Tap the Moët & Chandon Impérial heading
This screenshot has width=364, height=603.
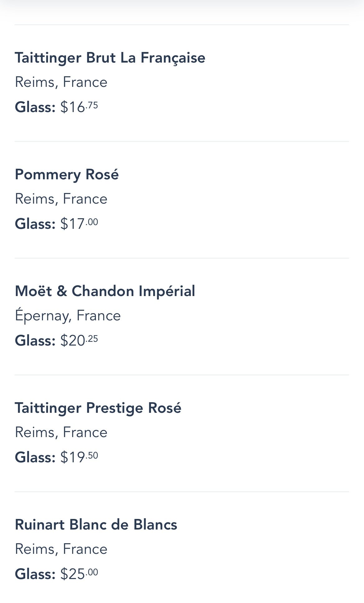(x=105, y=291)
